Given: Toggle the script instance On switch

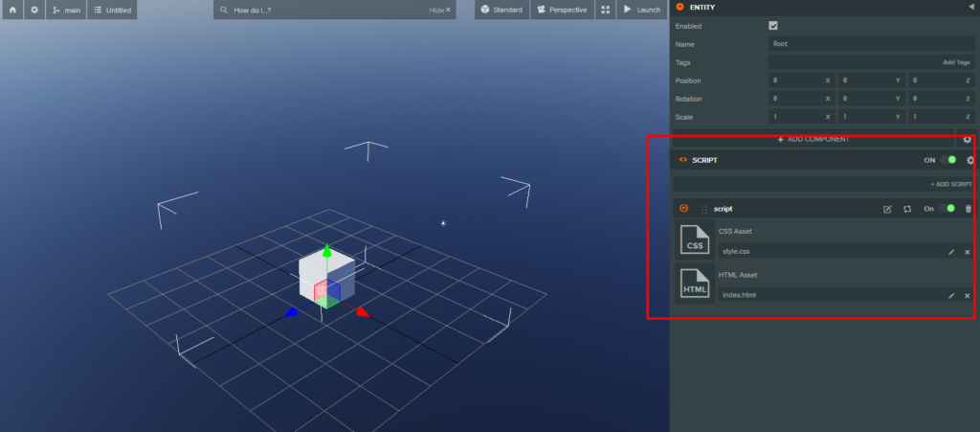Looking at the screenshot, I should pyautogui.click(x=947, y=209).
